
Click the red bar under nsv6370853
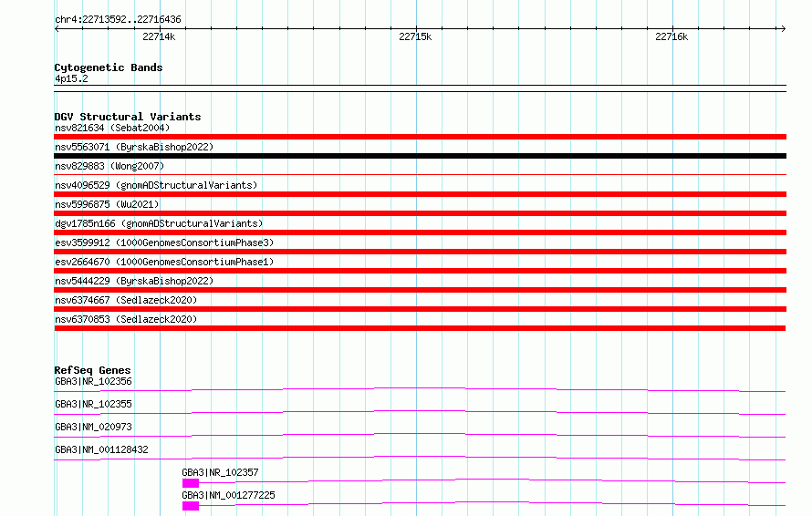pyautogui.click(x=420, y=328)
